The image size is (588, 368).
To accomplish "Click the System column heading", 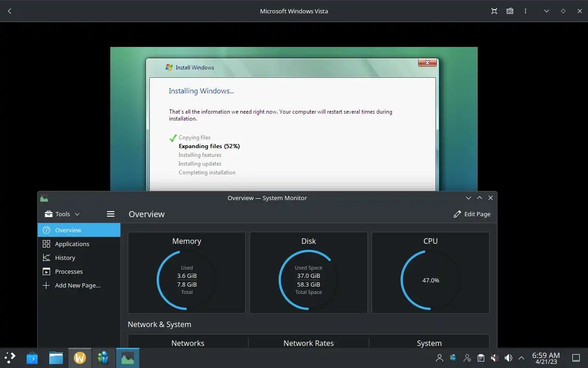I will 429,343.
